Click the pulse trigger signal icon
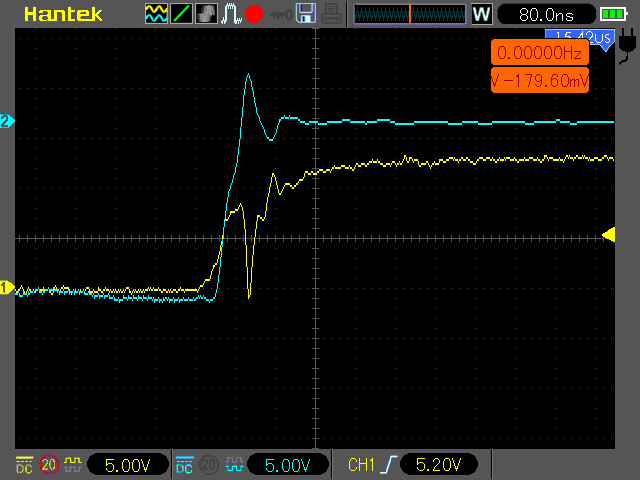 coord(231,13)
